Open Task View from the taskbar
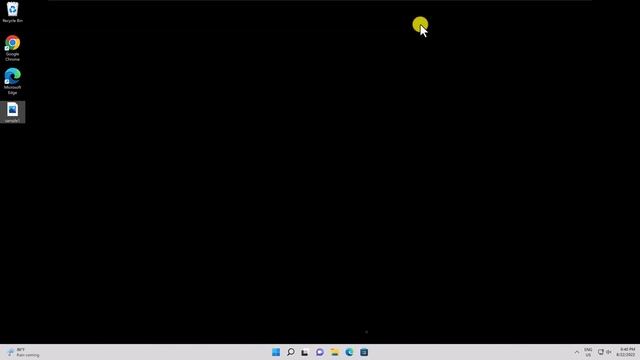 coord(305,352)
